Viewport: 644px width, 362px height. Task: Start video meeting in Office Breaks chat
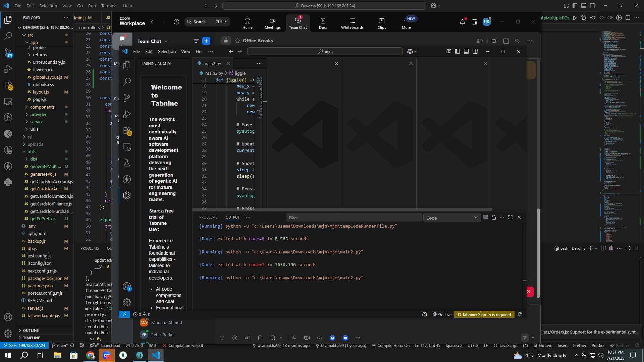point(494,41)
